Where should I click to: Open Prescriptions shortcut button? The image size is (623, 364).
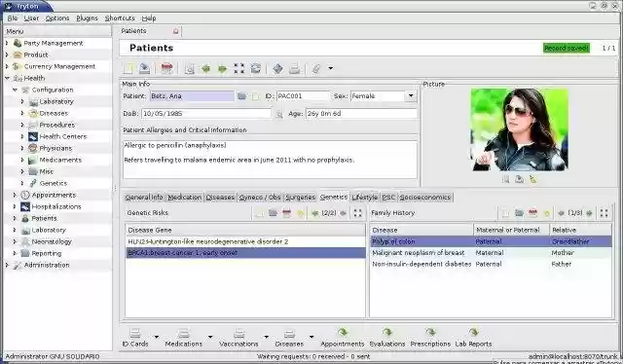[x=430, y=338]
